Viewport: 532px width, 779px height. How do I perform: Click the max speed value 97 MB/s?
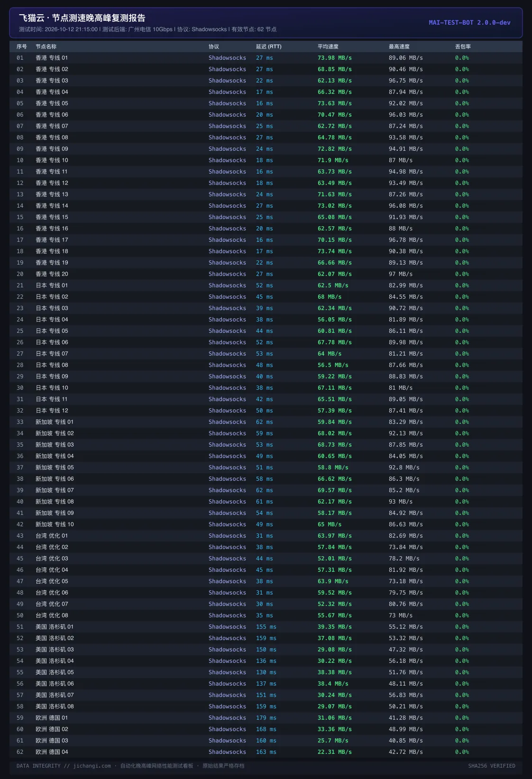pos(401,274)
